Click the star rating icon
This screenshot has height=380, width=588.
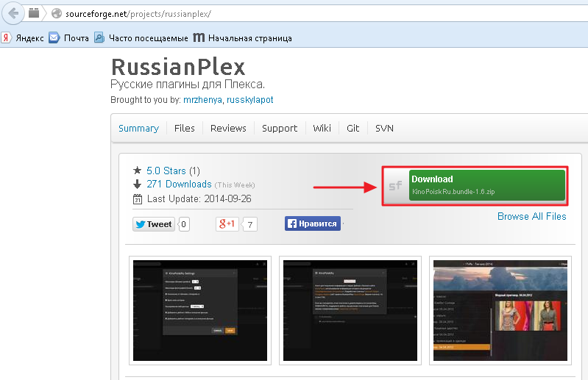[137, 171]
